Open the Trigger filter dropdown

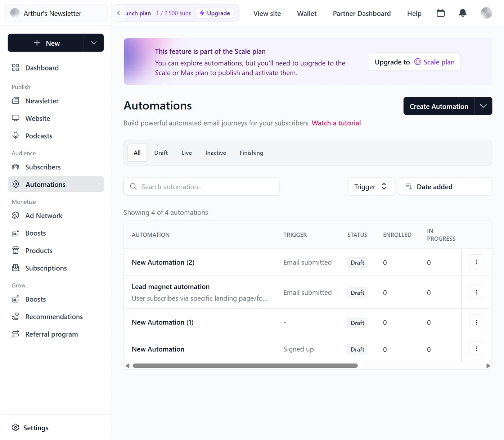(x=371, y=186)
